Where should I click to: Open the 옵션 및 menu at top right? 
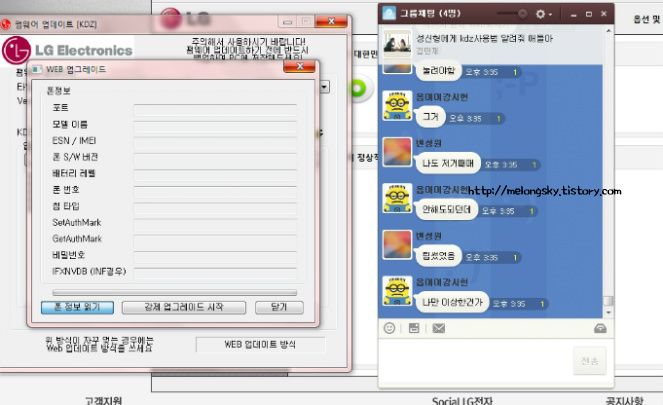pos(647,19)
